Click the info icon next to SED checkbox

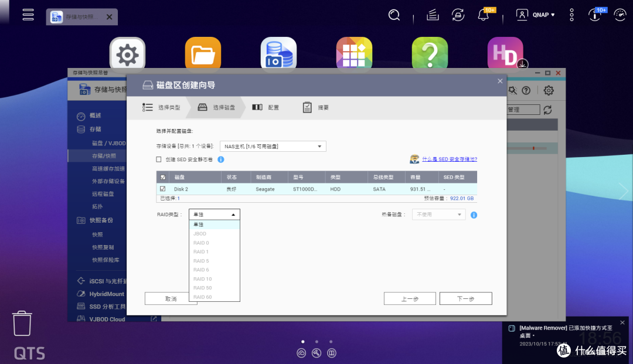221,159
